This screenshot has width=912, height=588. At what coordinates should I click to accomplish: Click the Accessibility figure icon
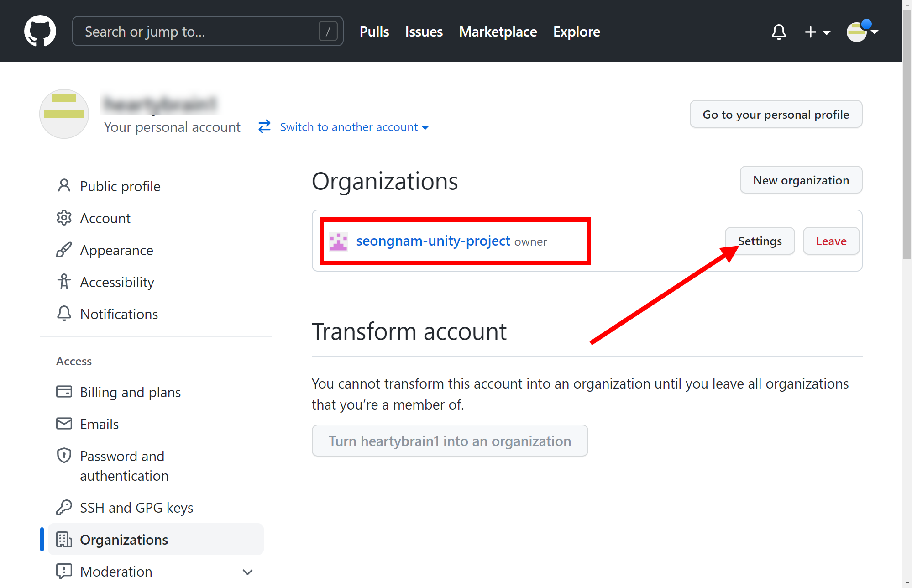[x=64, y=282]
